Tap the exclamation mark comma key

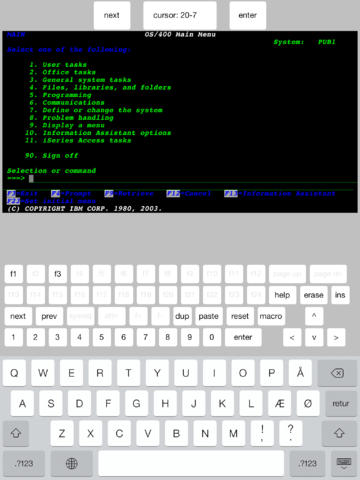coord(262,433)
